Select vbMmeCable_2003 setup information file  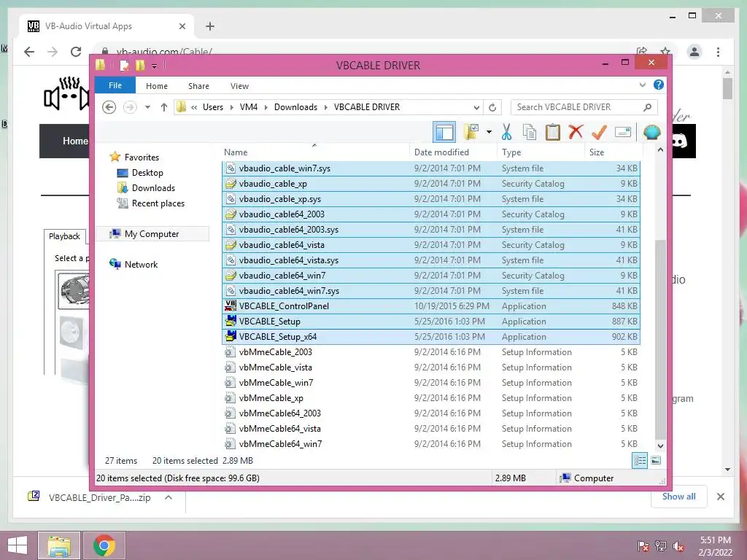(431, 352)
